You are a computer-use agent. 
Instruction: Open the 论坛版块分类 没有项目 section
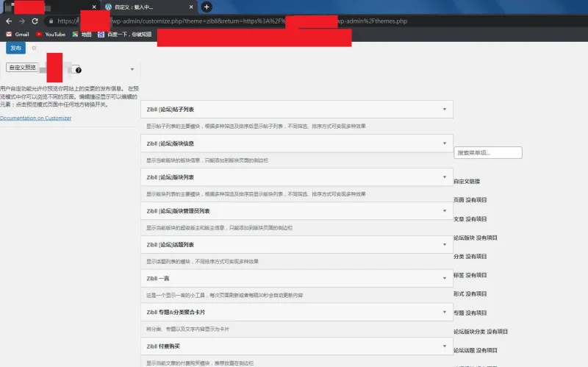coord(481,332)
